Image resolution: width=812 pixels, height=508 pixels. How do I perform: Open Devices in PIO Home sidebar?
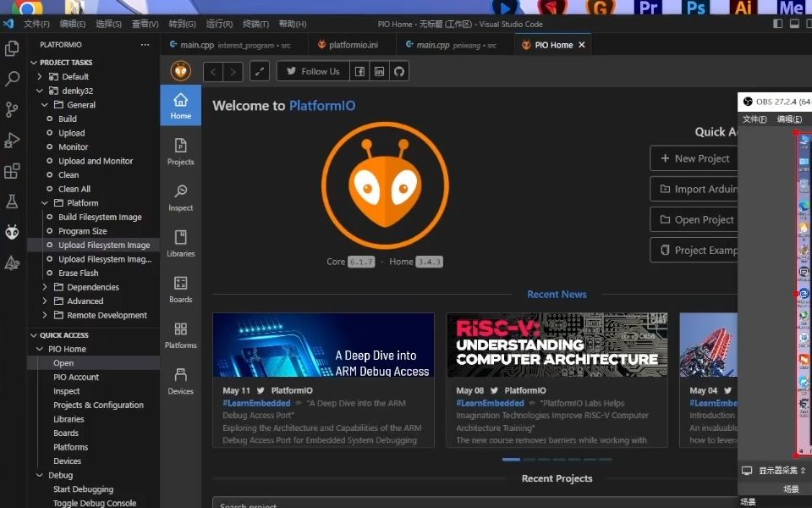[x=181, y=382]
